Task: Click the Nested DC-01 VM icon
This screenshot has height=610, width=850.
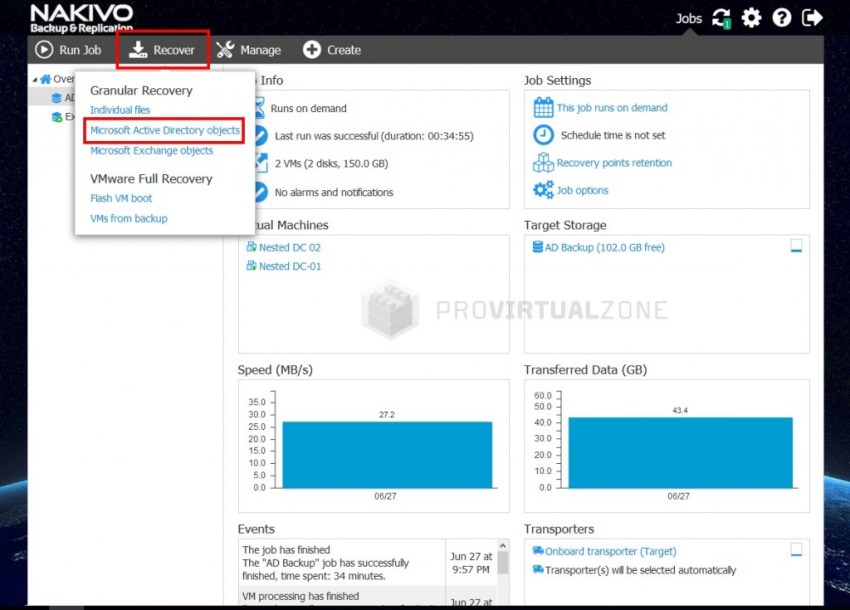Action: click(252, 266)
